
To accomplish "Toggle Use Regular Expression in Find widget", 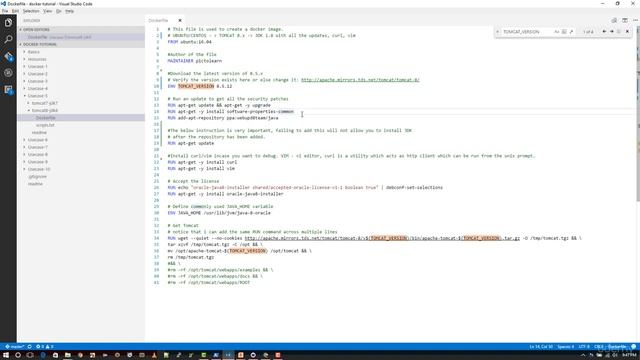I will [x=571, y=31].
